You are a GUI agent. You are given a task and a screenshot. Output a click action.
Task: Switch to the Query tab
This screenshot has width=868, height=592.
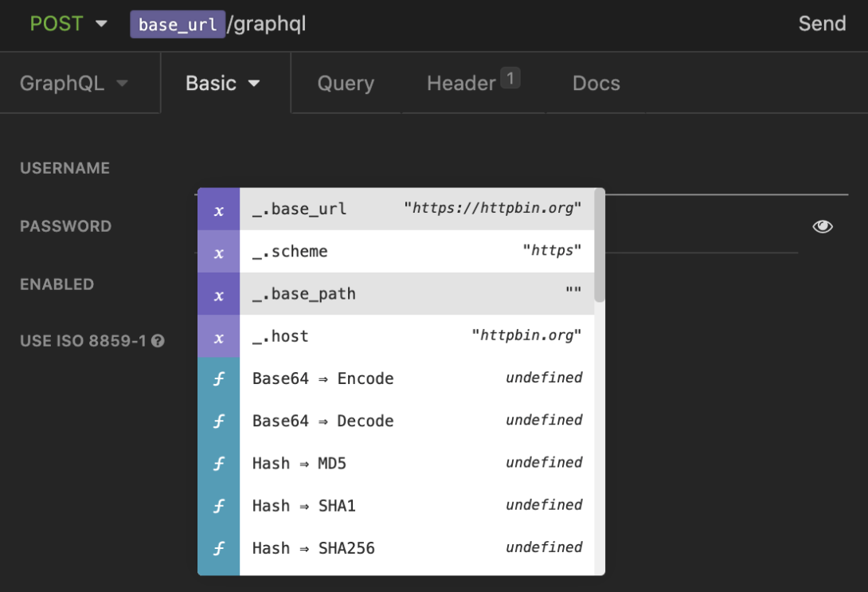[346, 83]
